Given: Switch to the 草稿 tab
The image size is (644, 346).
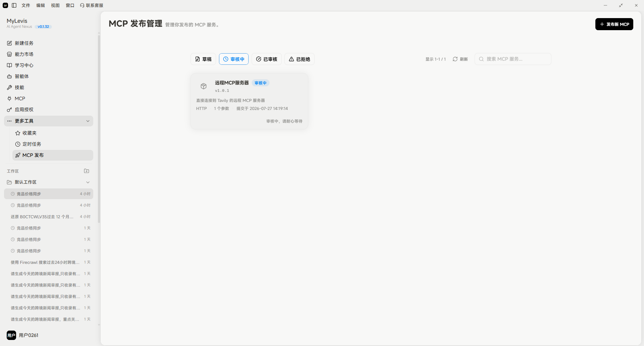Looking at the screenshot, I should click(x=203, y=59).
